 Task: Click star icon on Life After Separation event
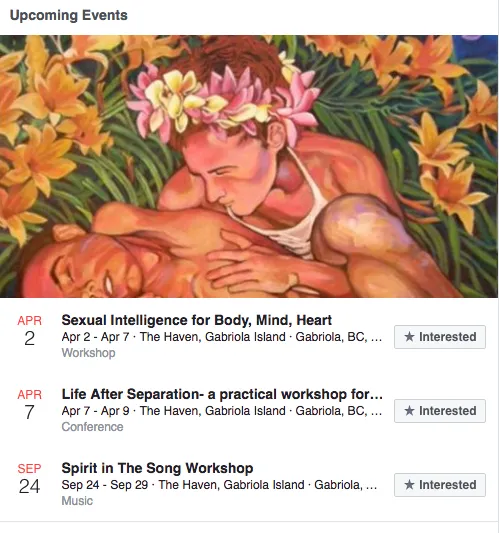[409, 411]
